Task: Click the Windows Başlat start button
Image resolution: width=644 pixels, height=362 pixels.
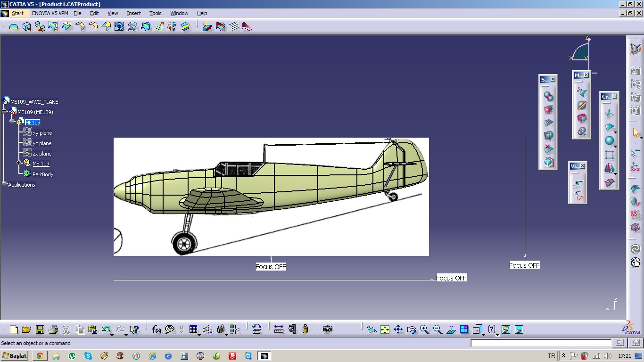Action: (x=15, y=356)
